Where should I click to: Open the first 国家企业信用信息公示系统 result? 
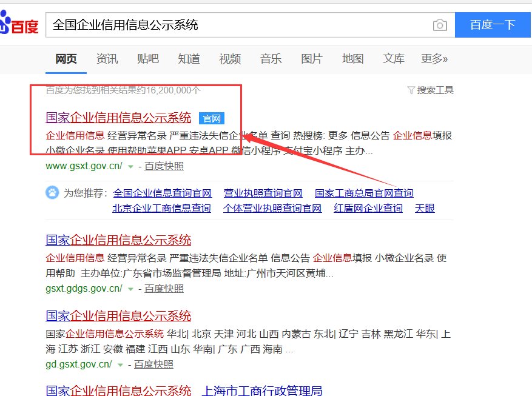[x=118, y=118]
